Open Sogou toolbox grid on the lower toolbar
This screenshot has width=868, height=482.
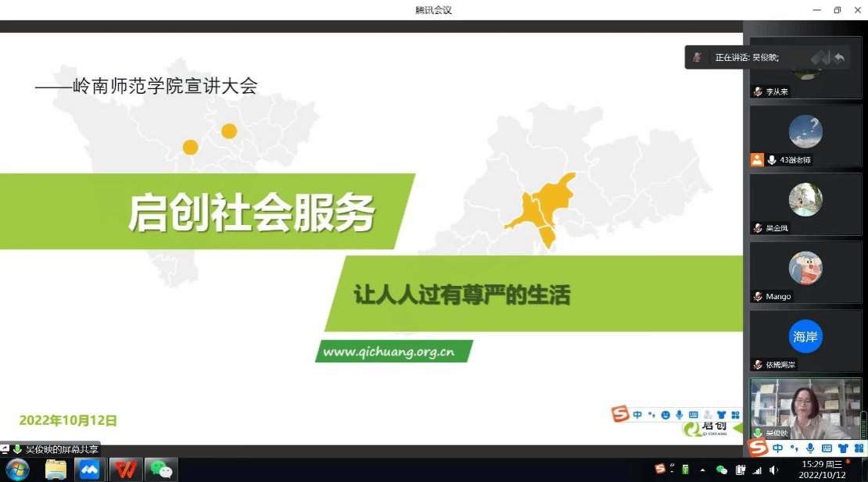coord(859,448)
